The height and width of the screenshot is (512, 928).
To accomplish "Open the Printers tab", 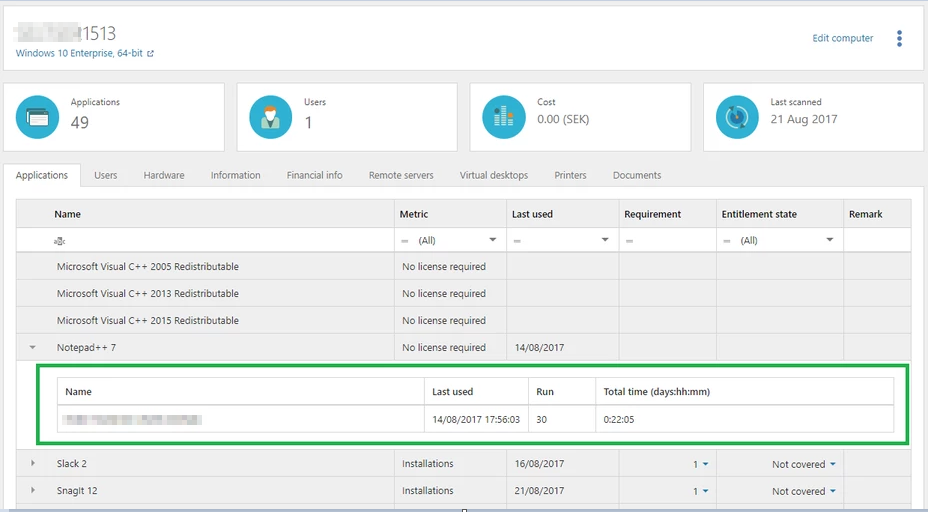I will pyautogui.click(x=570, y=175).
